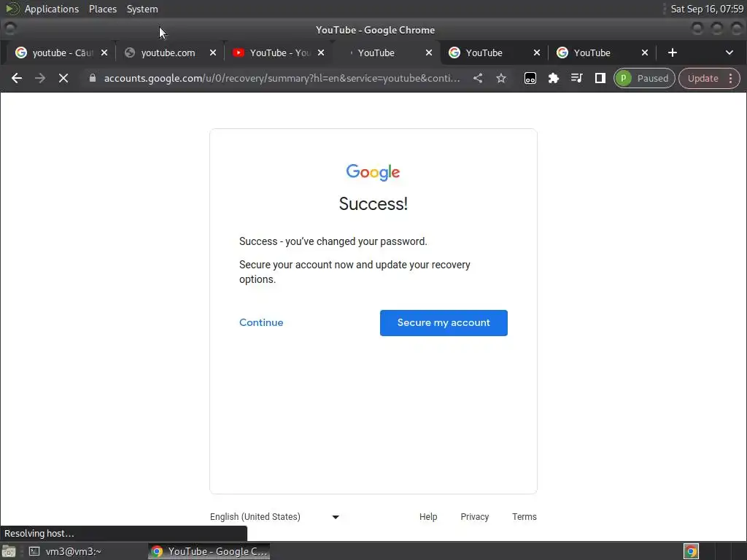Close the 'youtube - Câu' tab

pos(104,52)
